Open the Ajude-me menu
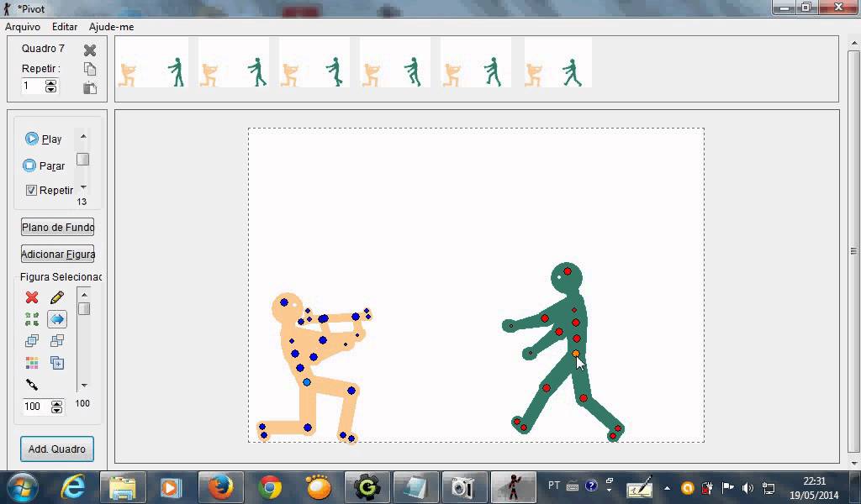The width and height of the screenshot is (861, 504). 111,26
